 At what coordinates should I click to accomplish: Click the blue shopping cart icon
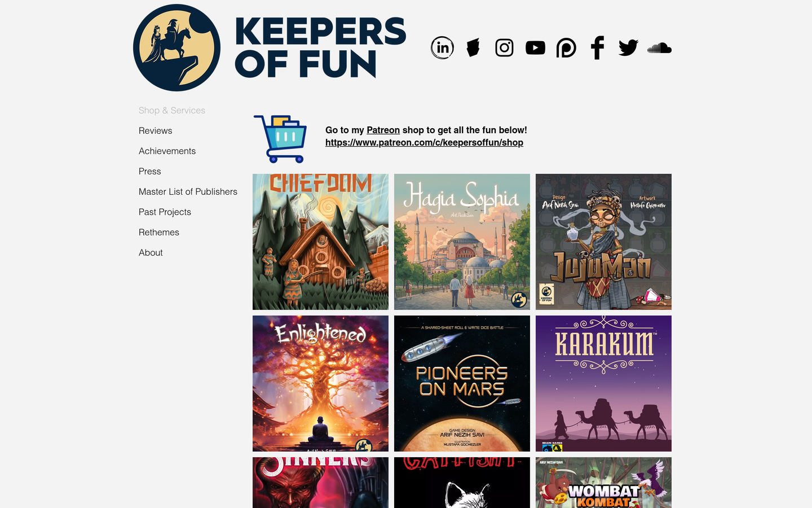point(280,139)
